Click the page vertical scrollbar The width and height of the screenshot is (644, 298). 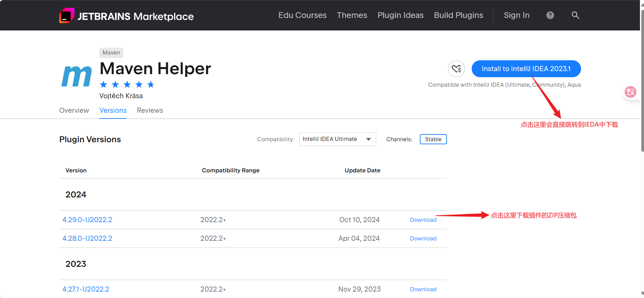(x=642, y=81)
